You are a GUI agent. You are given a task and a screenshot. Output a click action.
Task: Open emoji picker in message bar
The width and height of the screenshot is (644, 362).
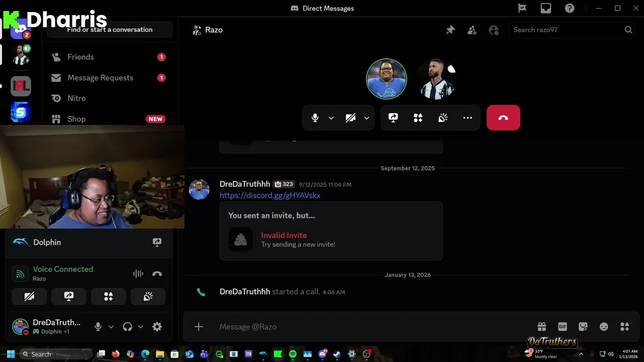pos(604,327)
